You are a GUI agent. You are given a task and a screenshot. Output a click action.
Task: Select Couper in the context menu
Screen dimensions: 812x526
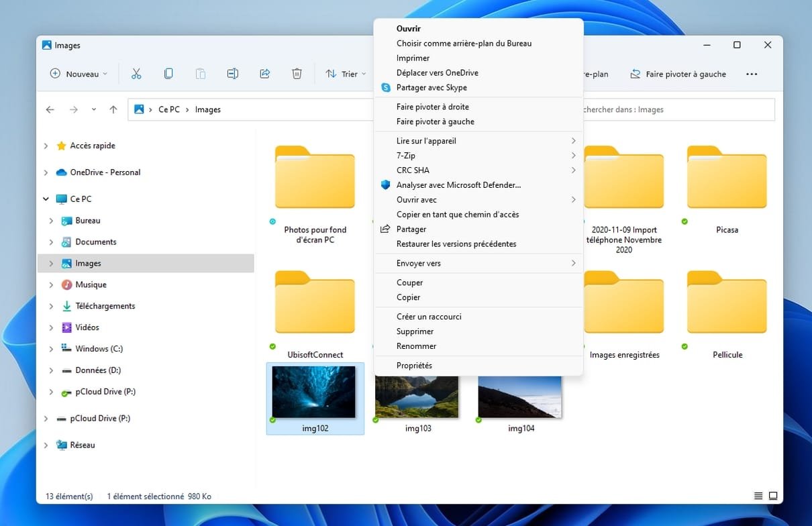point(478,282)
